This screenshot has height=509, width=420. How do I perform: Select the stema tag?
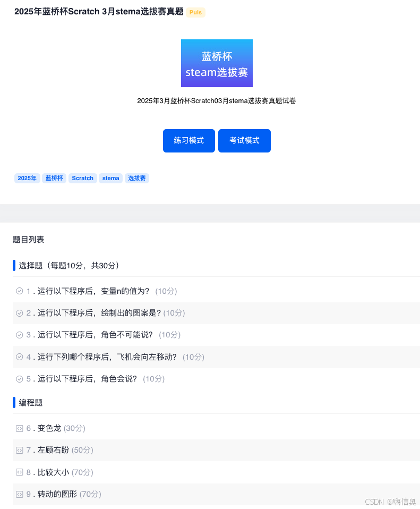coord(110,178)
